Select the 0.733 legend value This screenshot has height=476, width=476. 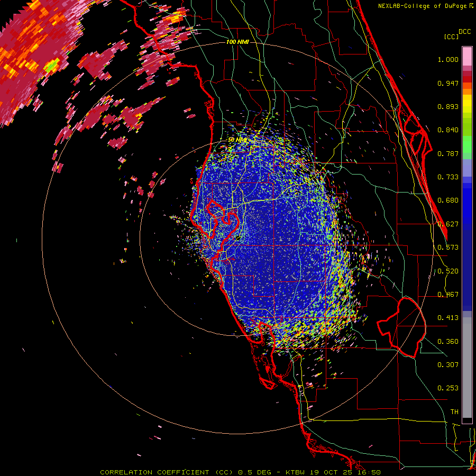pyautogui.click(x=448, y=177)
